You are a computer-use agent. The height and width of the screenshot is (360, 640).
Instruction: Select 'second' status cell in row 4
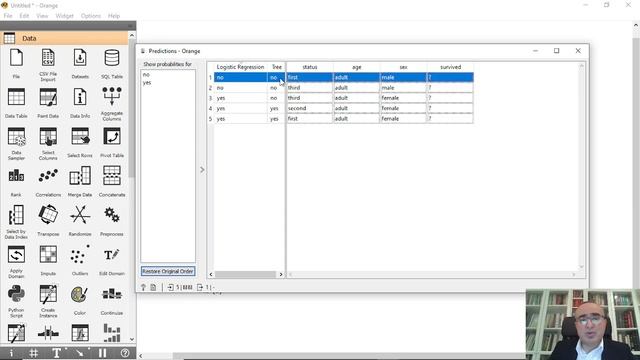point(309,108)
